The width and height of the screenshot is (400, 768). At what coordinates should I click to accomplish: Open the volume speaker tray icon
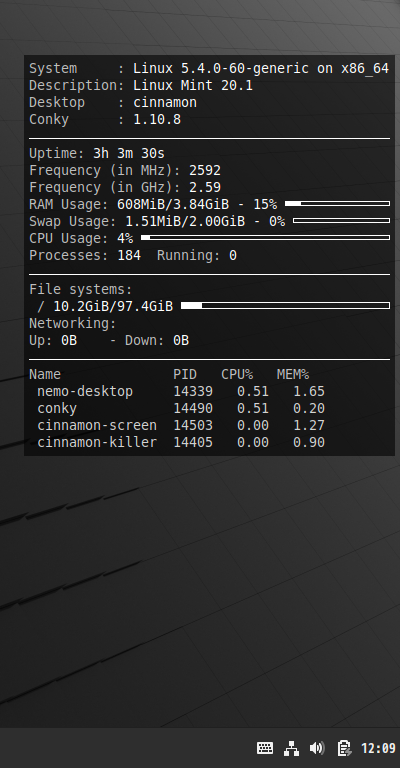(317, 748)
